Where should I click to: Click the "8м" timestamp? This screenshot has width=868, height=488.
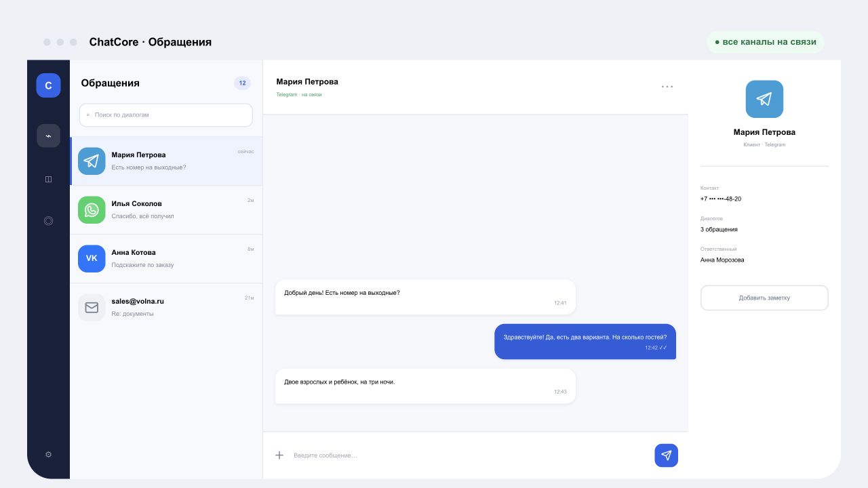[x=251, y=249]
